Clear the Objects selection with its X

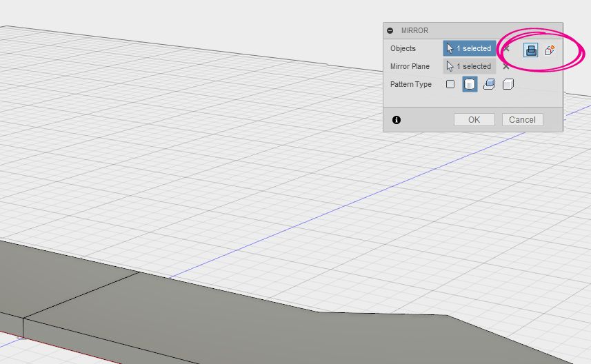506,49
